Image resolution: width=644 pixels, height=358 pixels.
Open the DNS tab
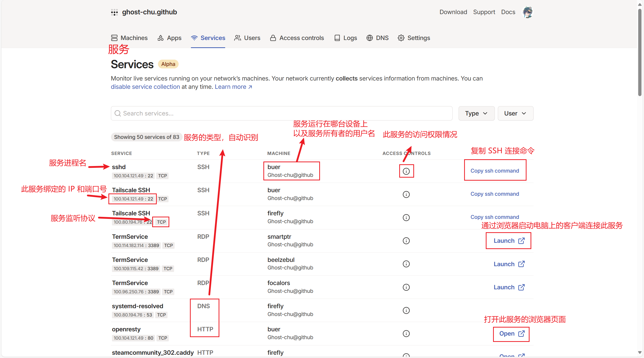point(377,38)
